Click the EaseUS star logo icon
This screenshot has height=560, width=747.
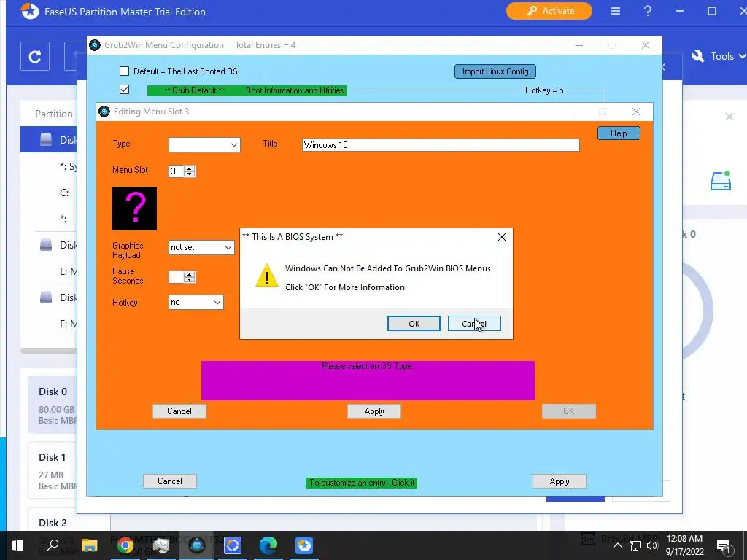point(29,12)
